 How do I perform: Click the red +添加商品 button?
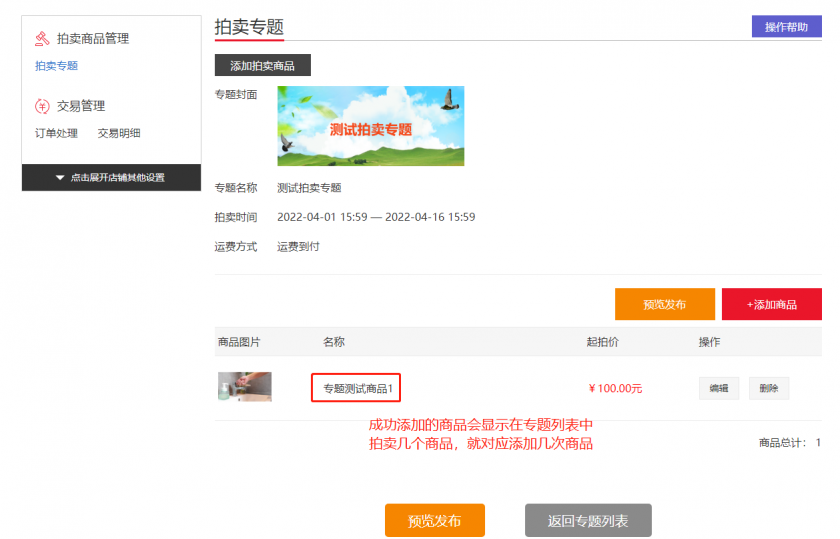click(771, 304)
